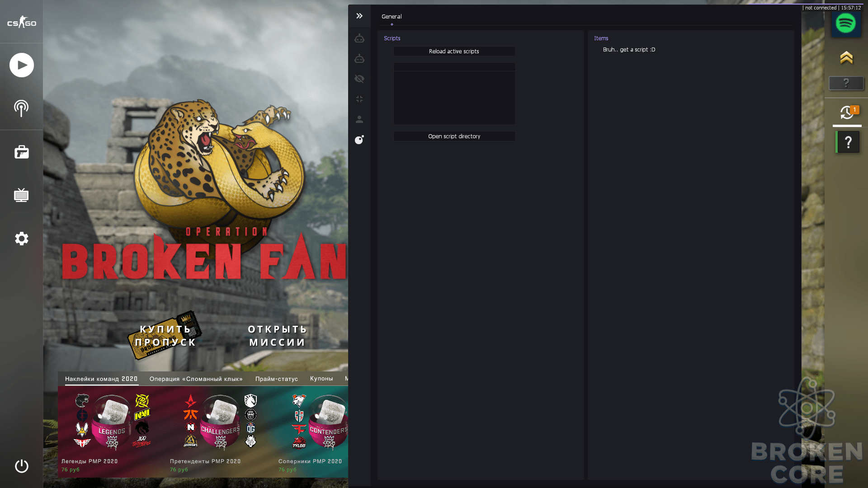Click the gray question mark profile box
868x488 pixels.
point(846,83)
